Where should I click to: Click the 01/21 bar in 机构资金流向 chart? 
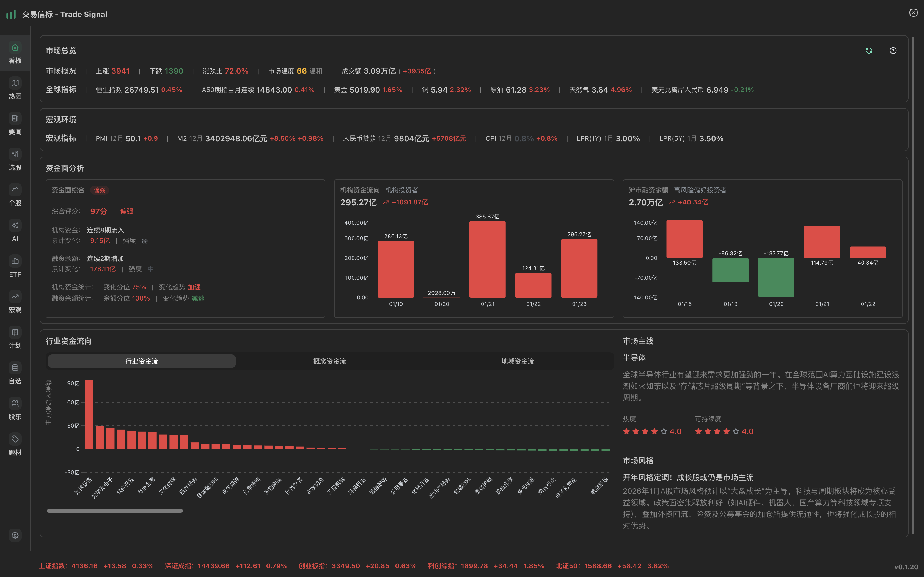487,259
